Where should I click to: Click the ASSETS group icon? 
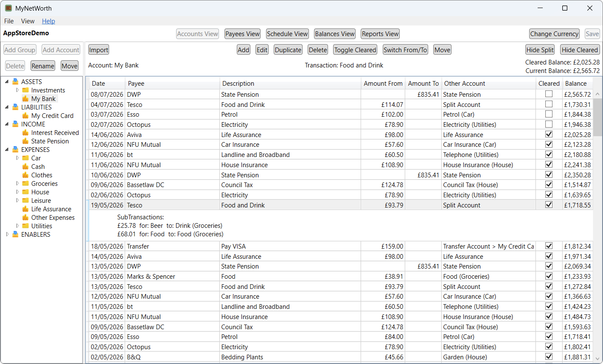pyautogui.click(x=16, y=81)
